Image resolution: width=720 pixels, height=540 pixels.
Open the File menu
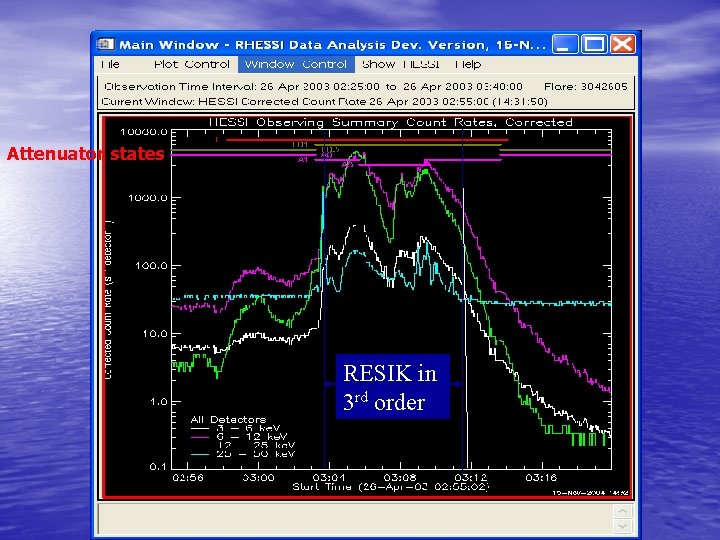coord(110,64)
